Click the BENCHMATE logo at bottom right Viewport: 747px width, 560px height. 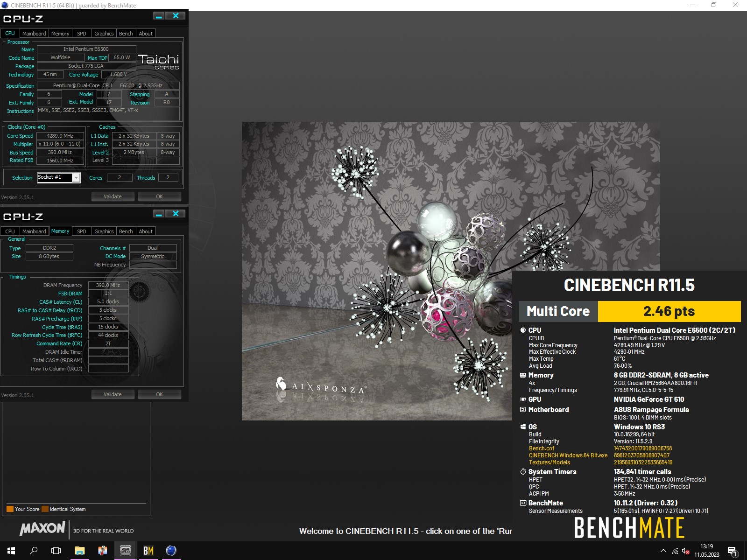pos(629,528)
